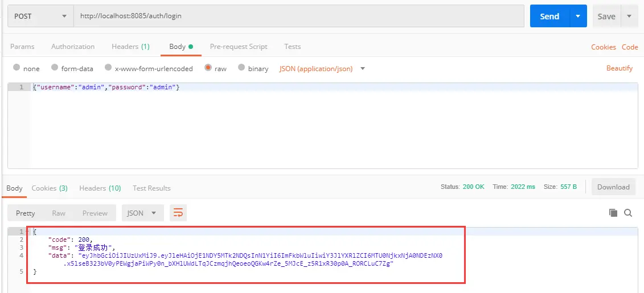The height and width of the screenshot is (293, 644).
Task: Click the 2022 ms time value
Action: pyautogui.click(x=523, y=187)
